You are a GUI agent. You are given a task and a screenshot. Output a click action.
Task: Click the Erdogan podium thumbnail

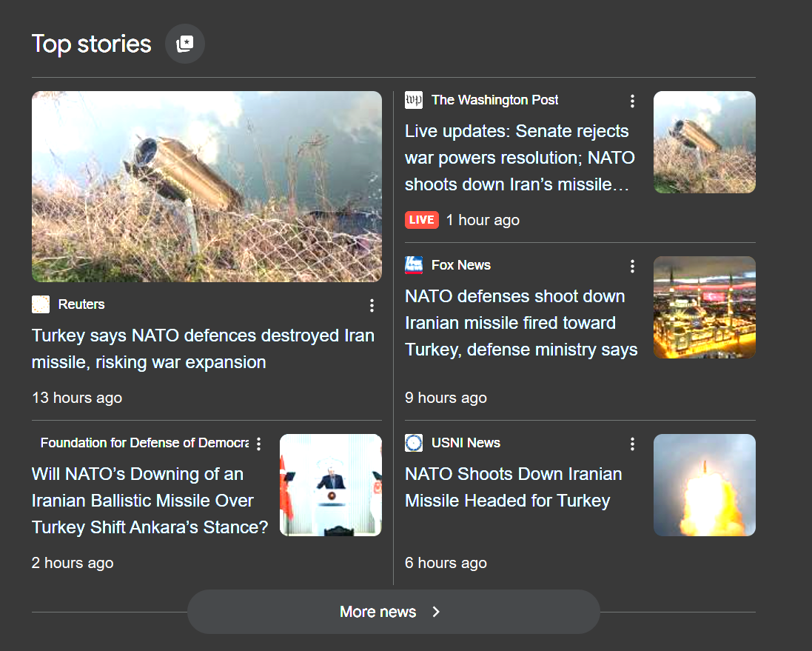330,485
